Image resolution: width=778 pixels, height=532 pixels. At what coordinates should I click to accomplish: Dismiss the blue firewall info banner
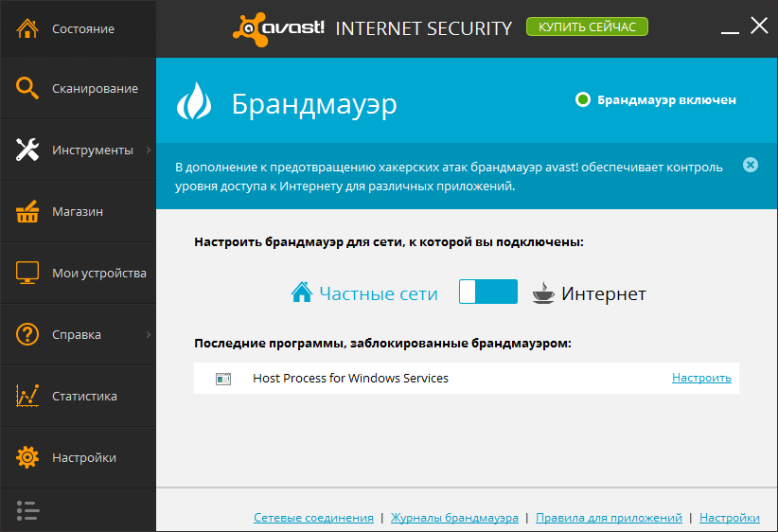(x=751, y=165)
